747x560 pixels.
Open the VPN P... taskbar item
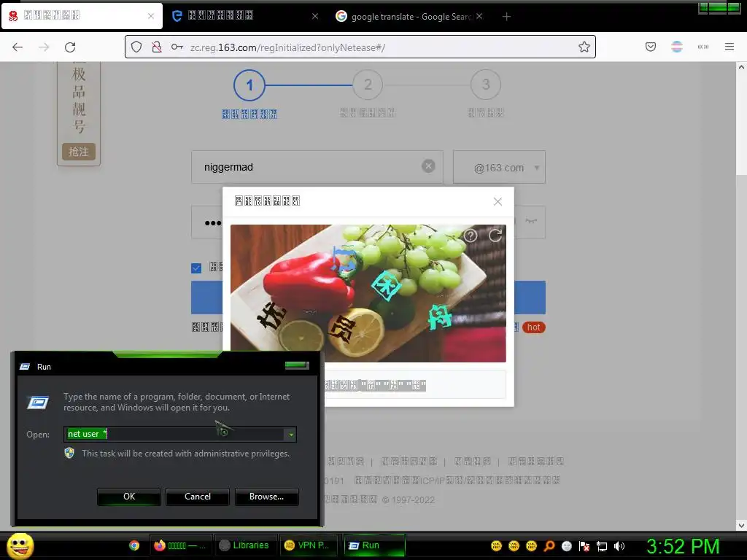coord(309,545)
